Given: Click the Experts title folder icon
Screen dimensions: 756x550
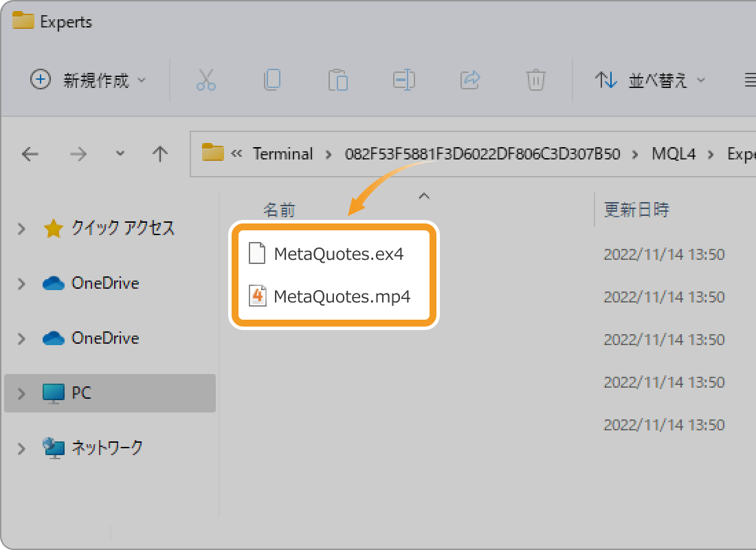Looking at the screenshot, I should pos(23,21).
